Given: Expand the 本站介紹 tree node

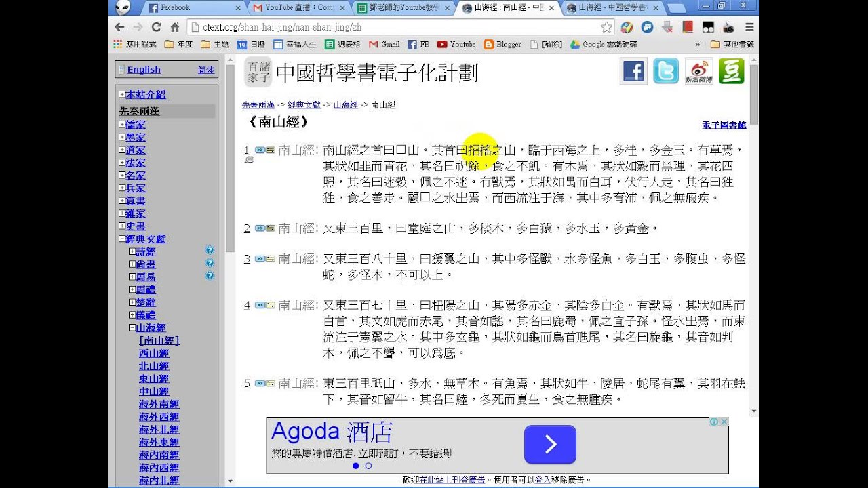Looking at the screenshot, I should pos(122,95).
